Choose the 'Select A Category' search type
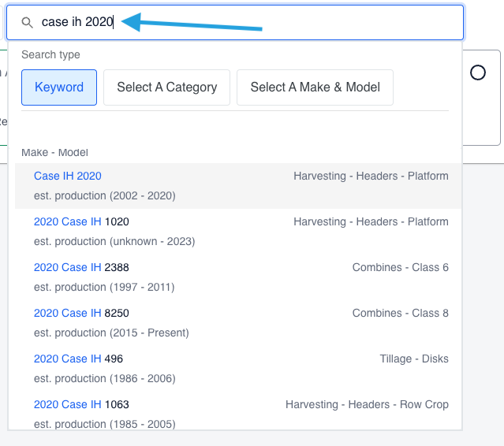The height and width of the screenshot is (446, 504). point(166,87)
